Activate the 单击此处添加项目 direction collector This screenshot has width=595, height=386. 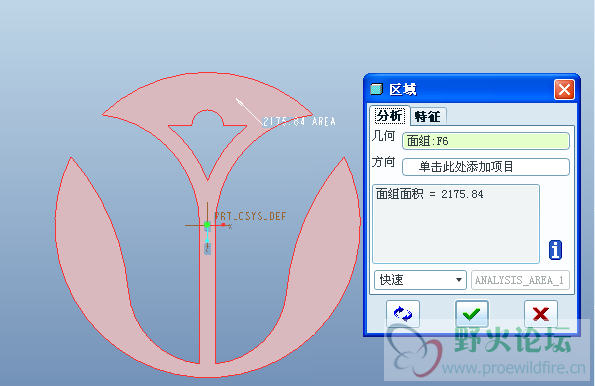(486, 167)
